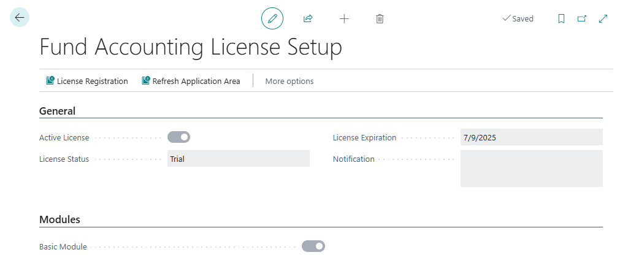The height and width of the screenshot is (255, 644).
Task: Click Refresh Application Area action
Action: tap(191, 81)
